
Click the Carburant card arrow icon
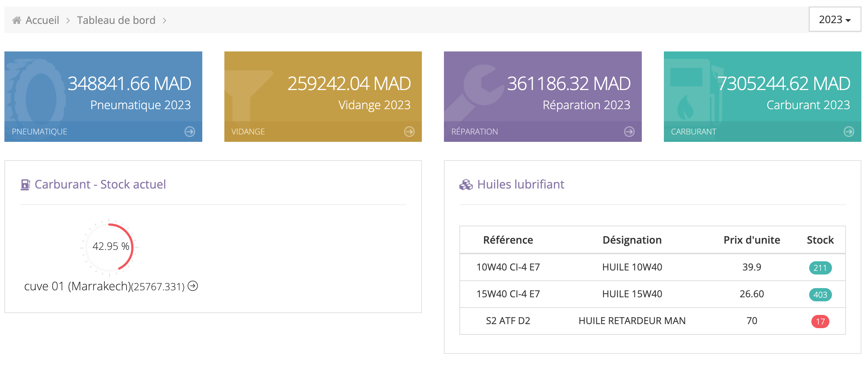[x=849, y=132]
